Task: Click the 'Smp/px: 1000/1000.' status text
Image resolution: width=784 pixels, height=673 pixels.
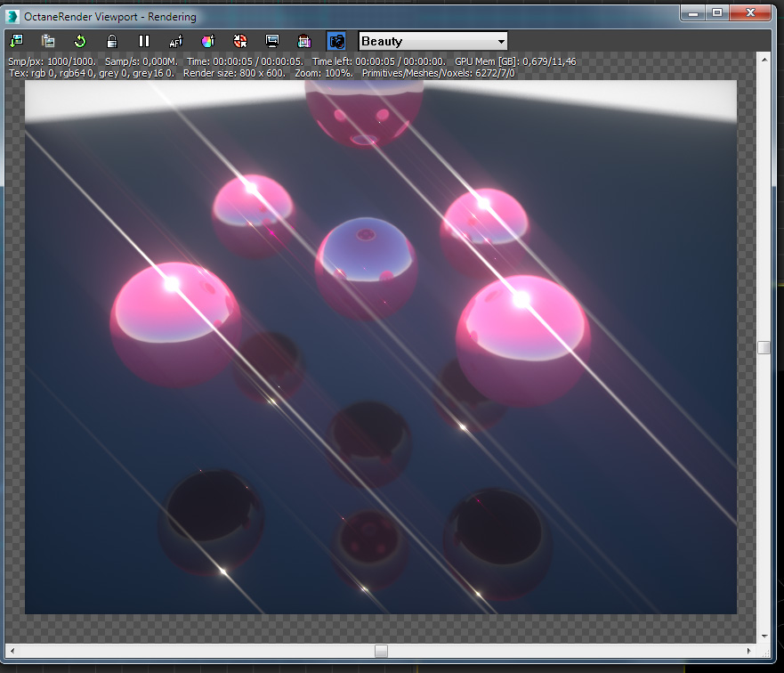Action: [52, 61]
